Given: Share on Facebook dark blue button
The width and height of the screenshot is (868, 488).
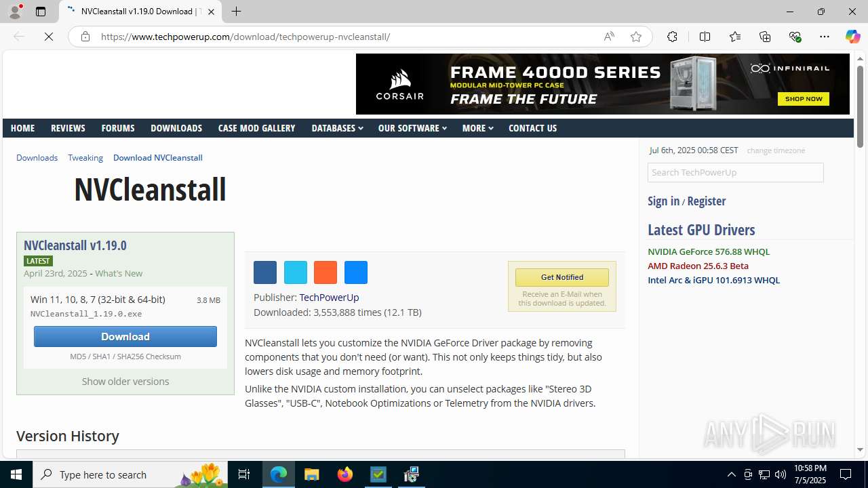Looking at the screenshot, I should (265, 272).
